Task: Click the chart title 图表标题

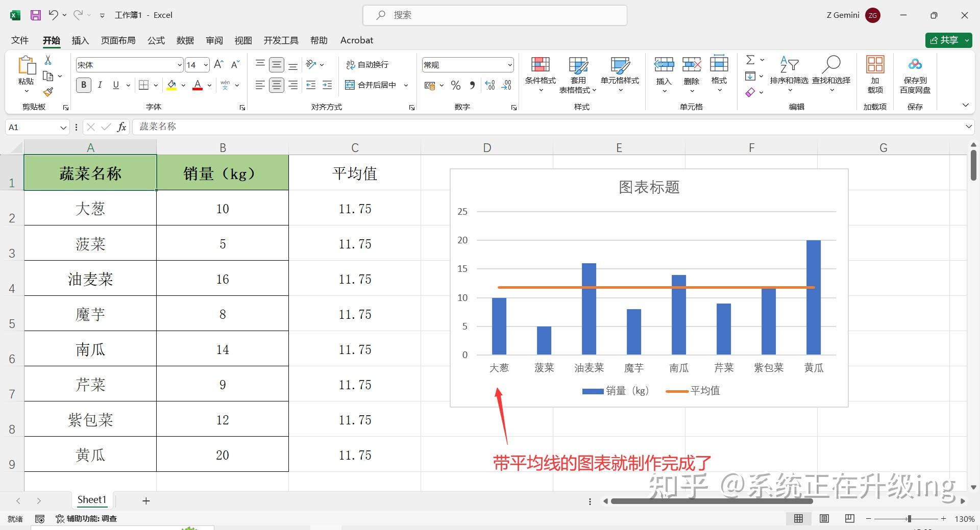Action: pyautogui.click(x=649, y=187)
